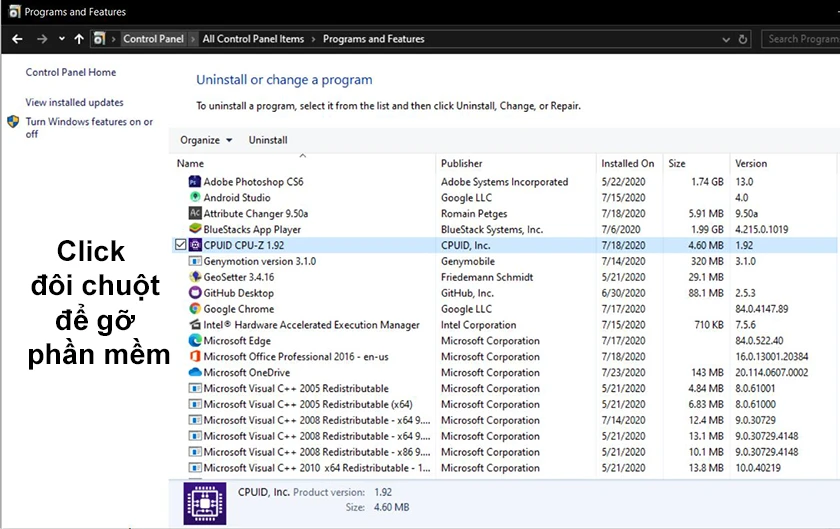Image resolution: width=840 pixels, height=529 pixels.
Task: Click the 20.114.0607.0002 version cell
Action: coord(771,372)
